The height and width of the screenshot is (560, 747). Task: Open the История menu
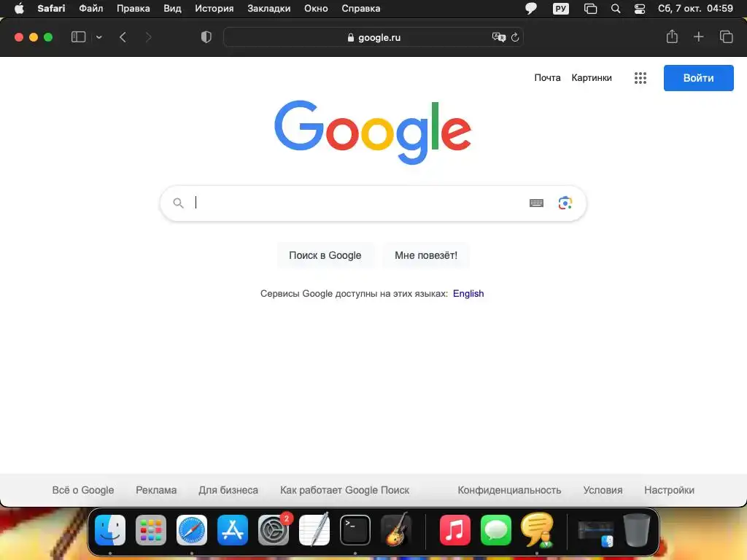[x=214, y=9]
